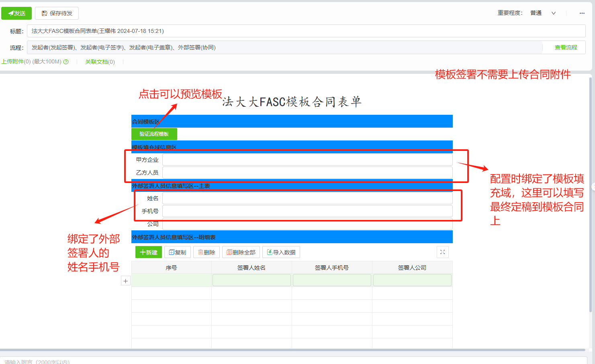Click the 导入数据 import data button

pyautogui.click(x=281, y=252)
